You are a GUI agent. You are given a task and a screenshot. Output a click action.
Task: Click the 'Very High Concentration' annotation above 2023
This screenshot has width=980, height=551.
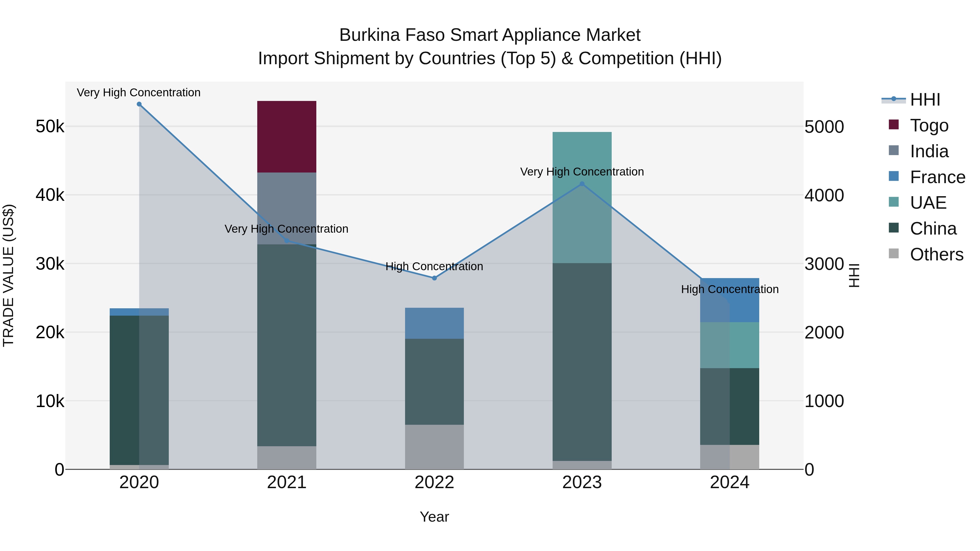click(x=582, y=172)
